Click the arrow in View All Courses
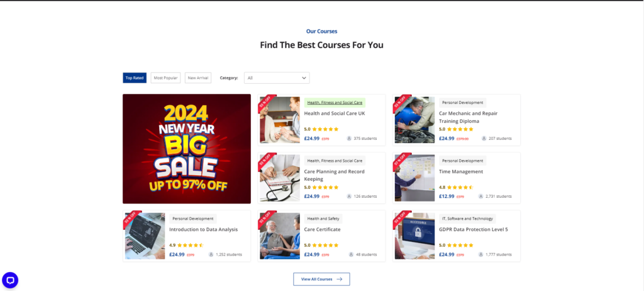644x291 pixels. point(339,279)
